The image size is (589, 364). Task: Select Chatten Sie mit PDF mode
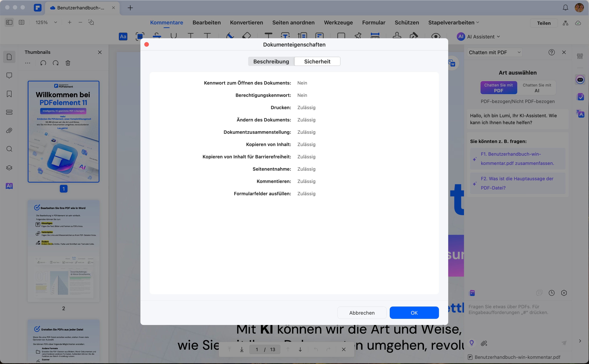coord(498,88)
